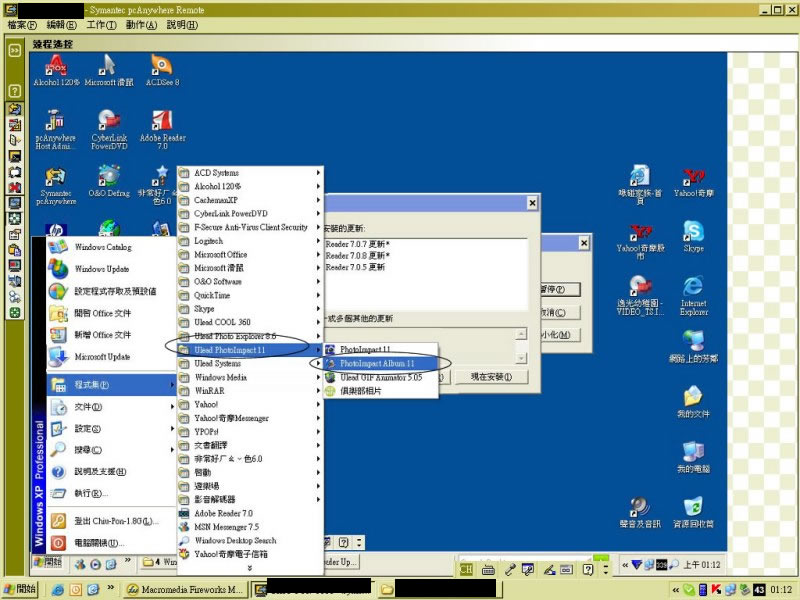Open 網路上的芳鄰 desktop icon
The image size is (800, 600).
[693, 347]
